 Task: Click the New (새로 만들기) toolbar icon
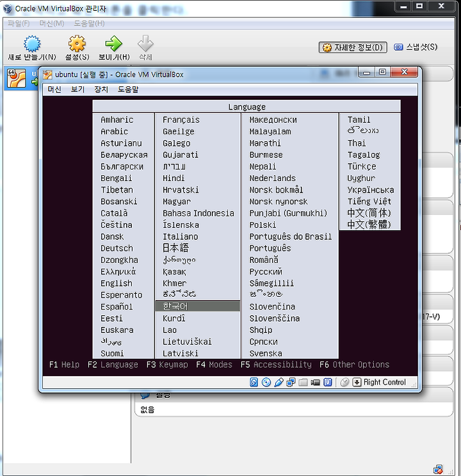(x=32, y=44)
